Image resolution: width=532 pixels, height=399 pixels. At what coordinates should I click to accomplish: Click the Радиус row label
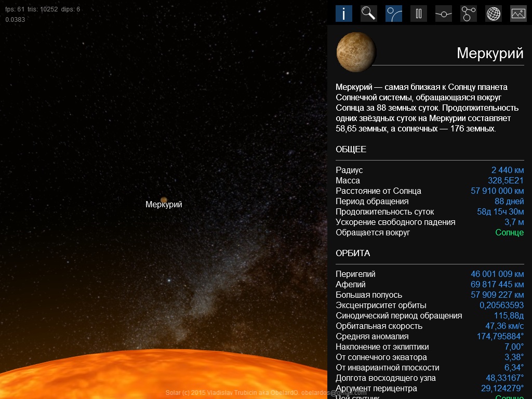pyautogui.click(x=349, y=170)
